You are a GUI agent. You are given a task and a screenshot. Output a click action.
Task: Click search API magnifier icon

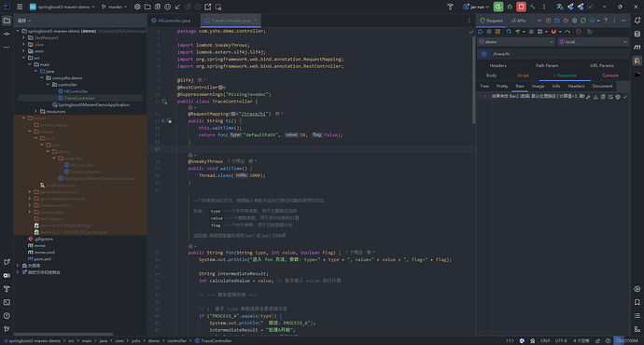tap(509, 32)
